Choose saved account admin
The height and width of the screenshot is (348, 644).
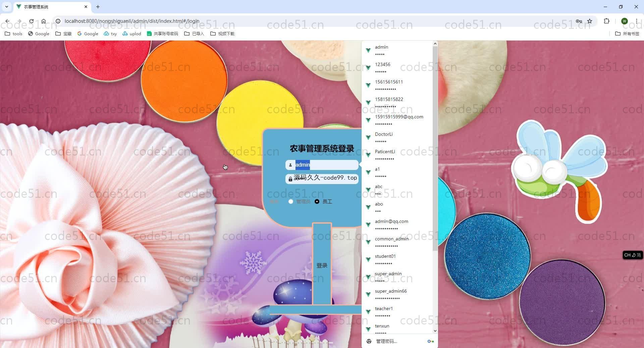click(x=397, y=50)
